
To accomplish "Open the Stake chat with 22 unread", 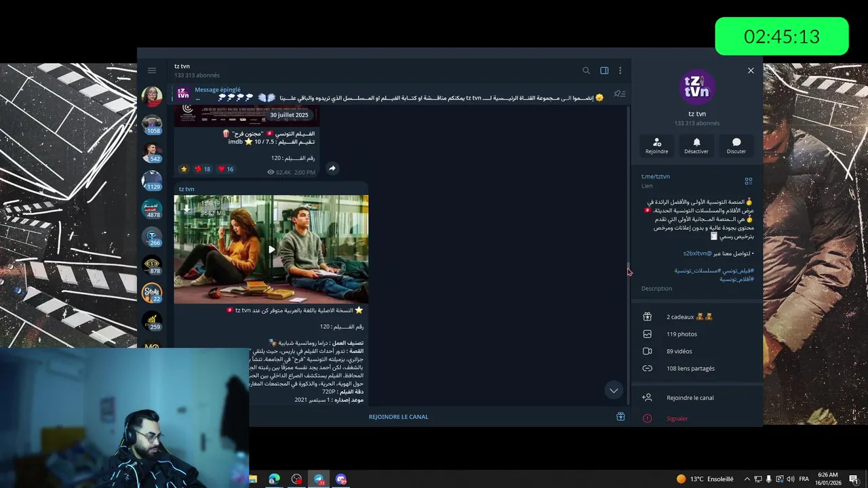I will [x=152, y=293].
